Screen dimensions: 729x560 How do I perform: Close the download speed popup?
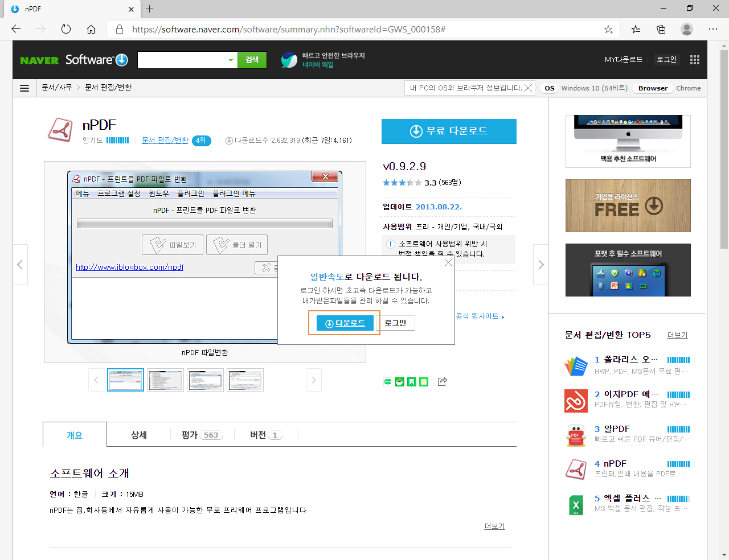point(448,263)
